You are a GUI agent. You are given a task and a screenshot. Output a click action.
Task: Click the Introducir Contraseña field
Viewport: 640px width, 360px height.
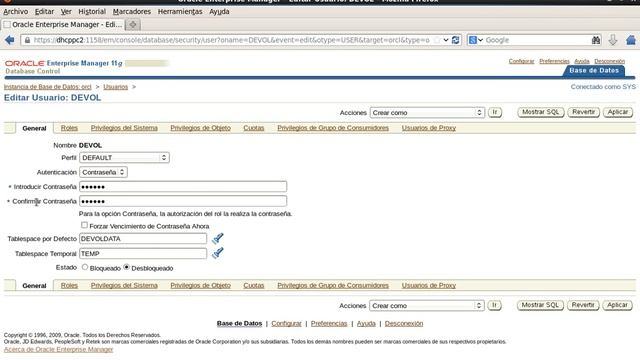point(183,187)
